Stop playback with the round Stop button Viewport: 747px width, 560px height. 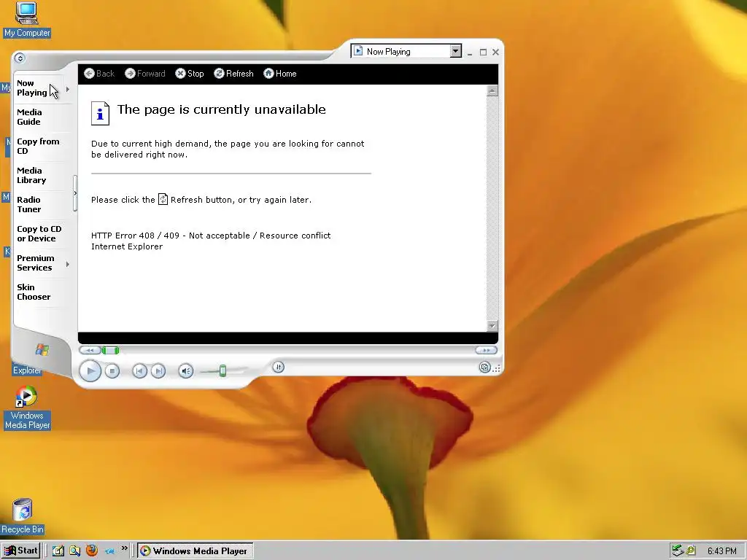[112, 371]
